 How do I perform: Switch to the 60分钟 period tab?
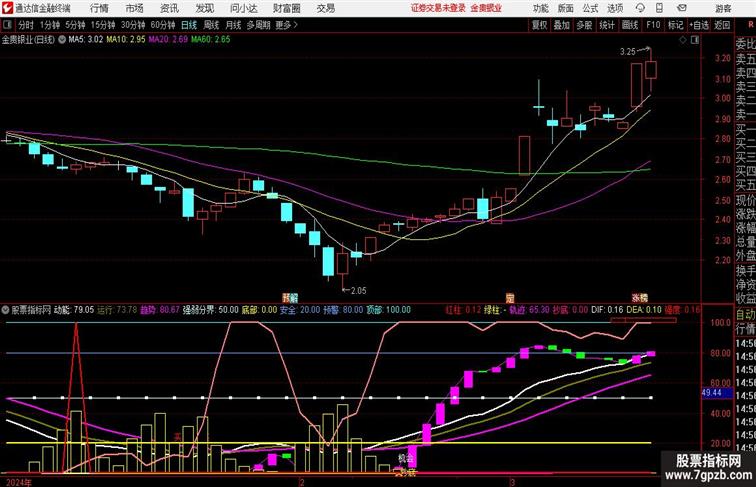(x=163, y=25)
